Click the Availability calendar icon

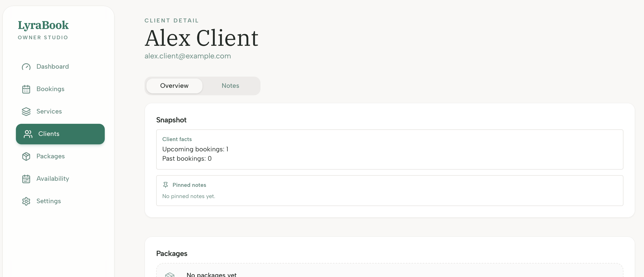[x=26, y=179]
